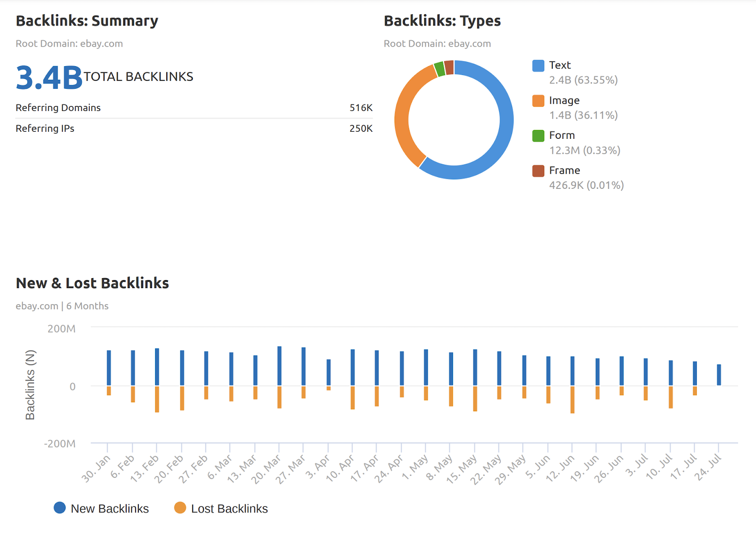Click the orange Lost Backlinks legend dot
The width and height of the screenshot is (756, 535).
click(x=181, y=508)
